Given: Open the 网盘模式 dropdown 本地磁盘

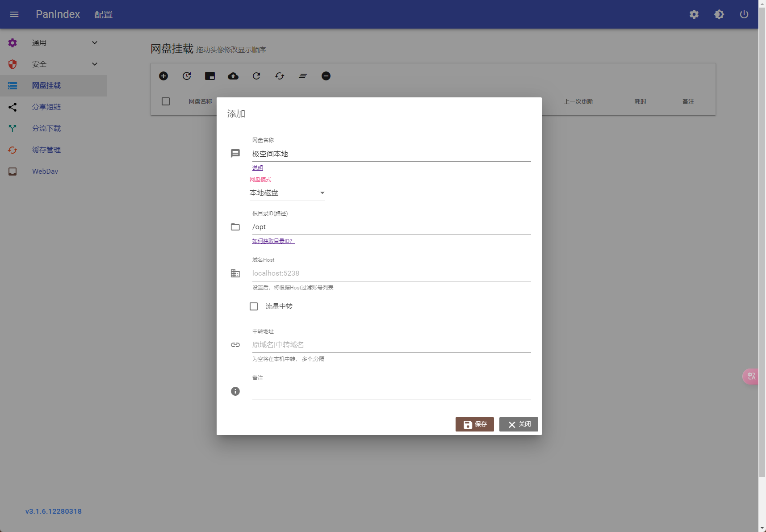Looking at the screenshot, I should coord(287,193).
